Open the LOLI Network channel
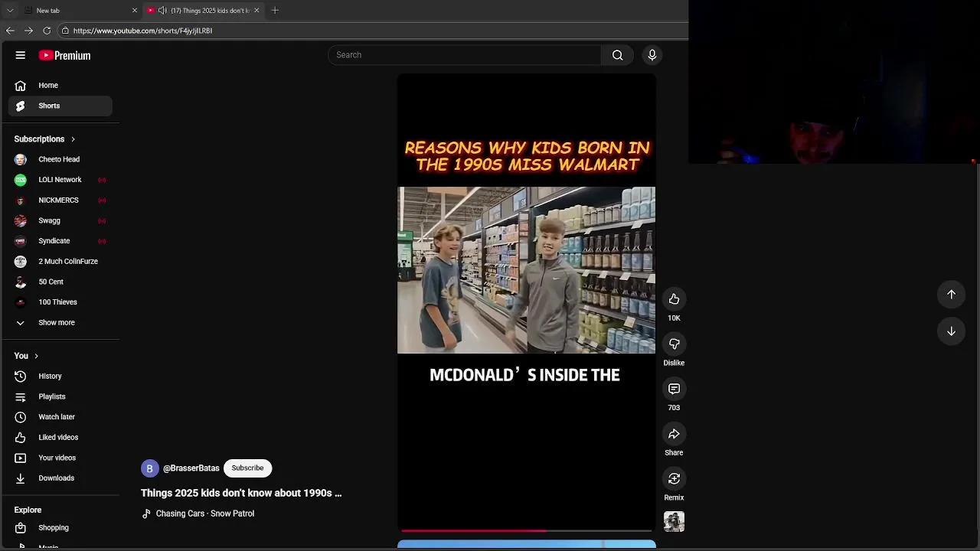 pyautogui.click(x=61, y=180)
